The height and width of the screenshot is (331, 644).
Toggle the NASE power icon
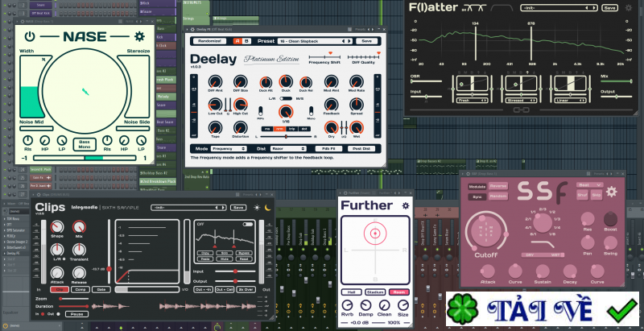click(30, 36)
